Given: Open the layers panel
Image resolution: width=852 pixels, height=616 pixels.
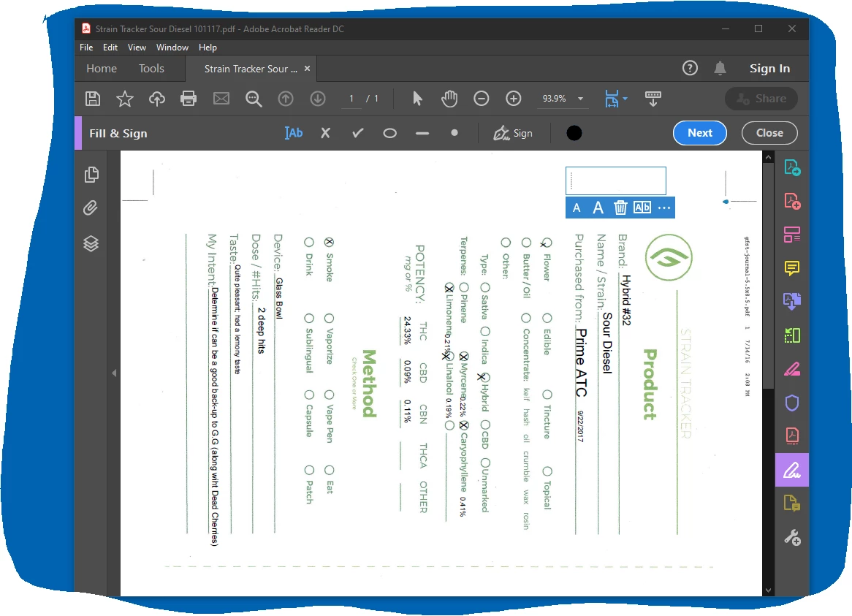Looking at the screenshot, I should pos(91,243).
